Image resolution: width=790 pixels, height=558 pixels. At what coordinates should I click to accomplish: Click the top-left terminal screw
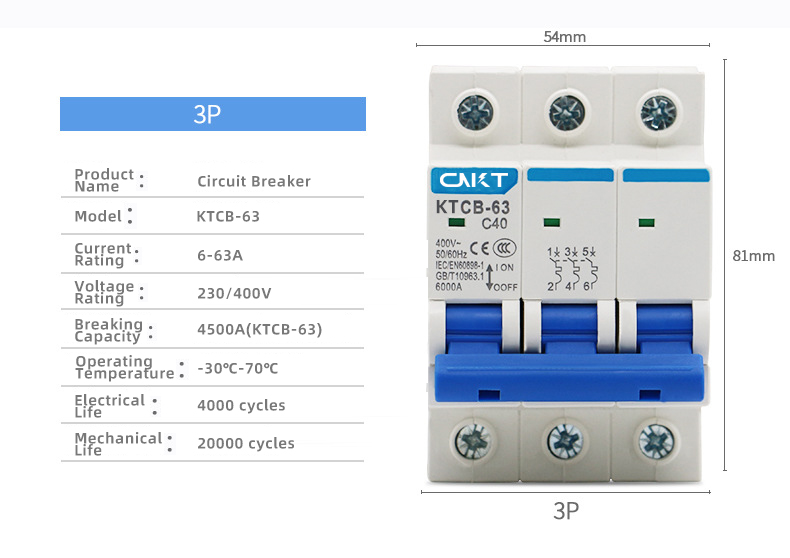(475, 112)
